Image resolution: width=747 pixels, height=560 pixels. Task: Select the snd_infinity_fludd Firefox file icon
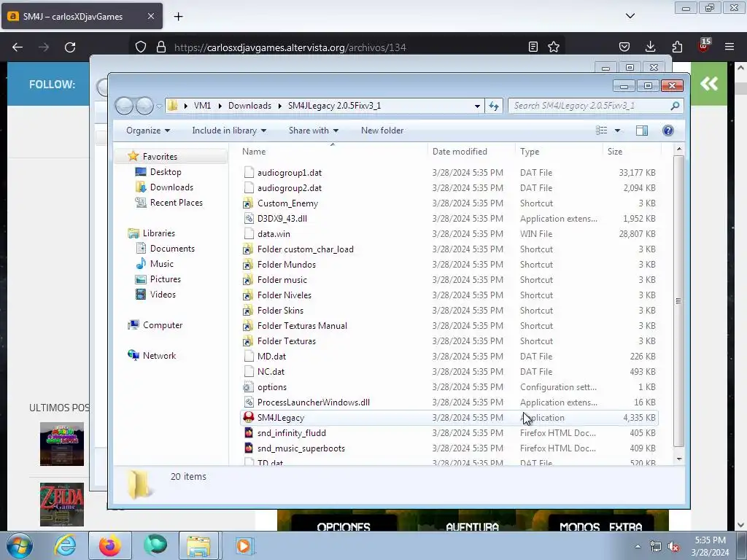248,432
